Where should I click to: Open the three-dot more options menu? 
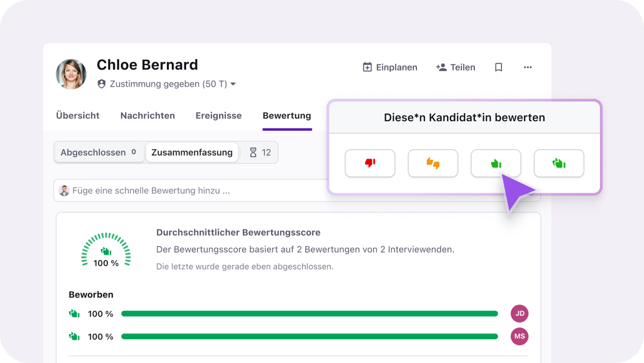[x=528, y=68]
